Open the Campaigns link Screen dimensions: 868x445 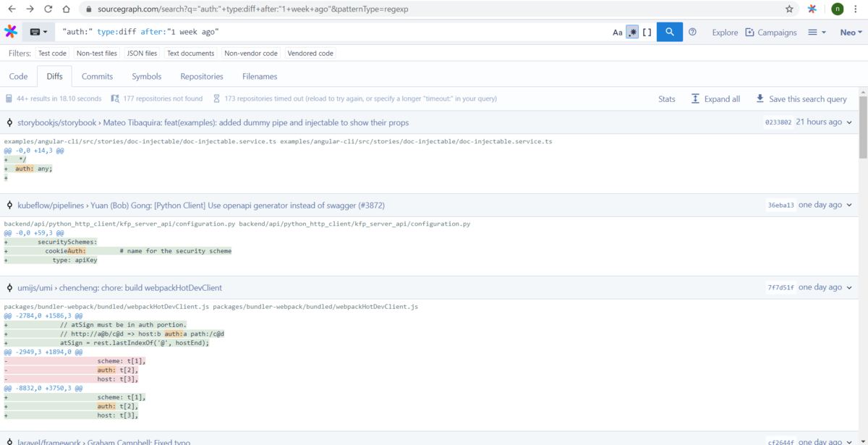tap(771, 33)
